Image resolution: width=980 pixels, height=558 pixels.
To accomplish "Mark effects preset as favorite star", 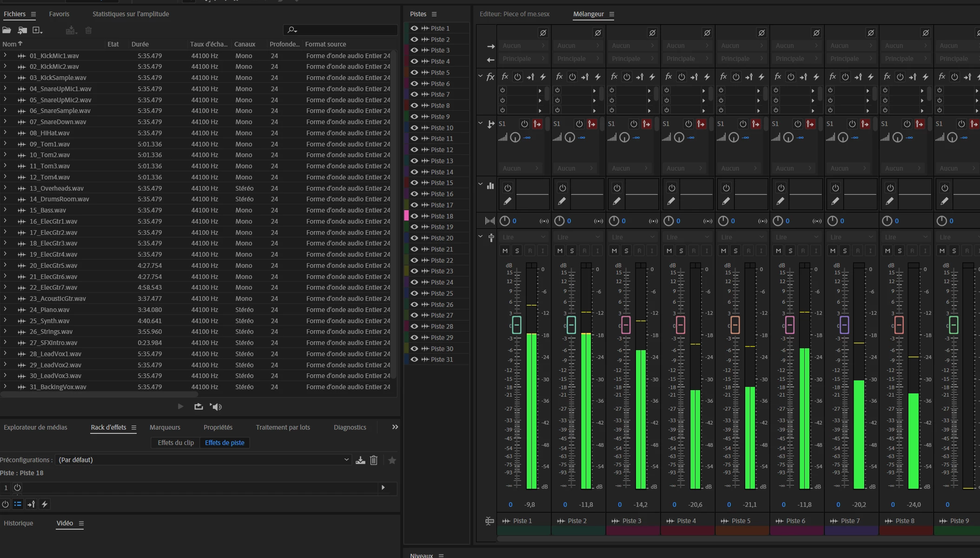I will [x=392, y=460].
